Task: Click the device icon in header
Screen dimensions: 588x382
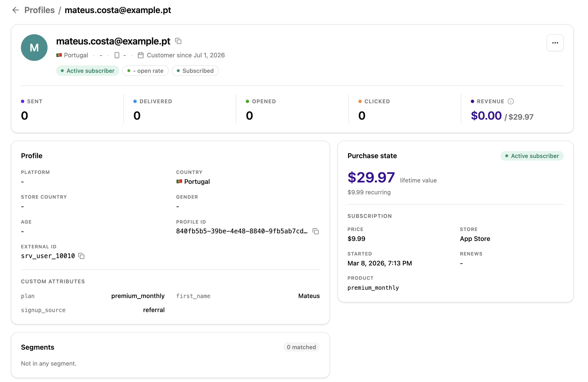Action: click(x=117, y=55)
